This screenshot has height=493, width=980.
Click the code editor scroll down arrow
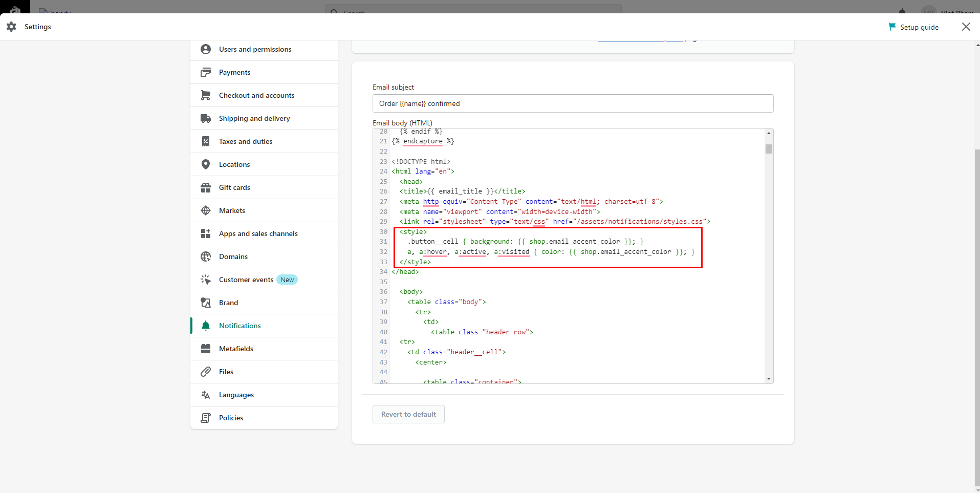769,379
